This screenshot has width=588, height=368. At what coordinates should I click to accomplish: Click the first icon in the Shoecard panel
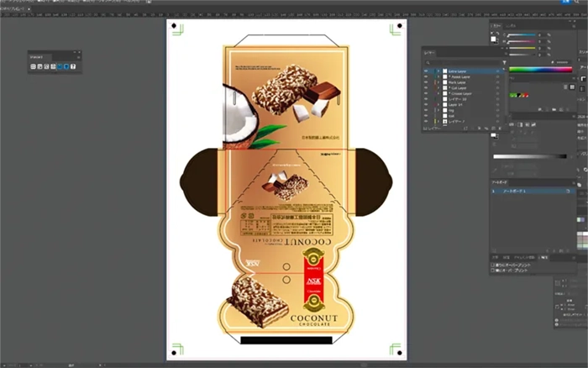pyautogui.click(x=33, y=66)
